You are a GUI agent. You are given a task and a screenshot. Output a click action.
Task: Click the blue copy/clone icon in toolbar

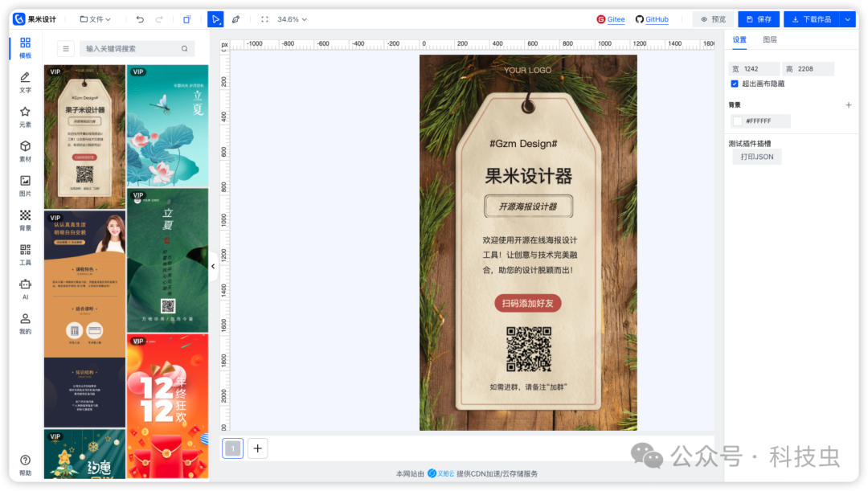coord(186,19)
